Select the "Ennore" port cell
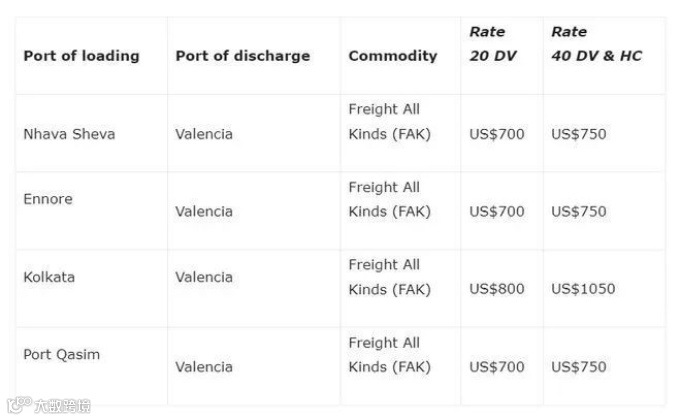681x420 pixels. click(x=48, y=199)
